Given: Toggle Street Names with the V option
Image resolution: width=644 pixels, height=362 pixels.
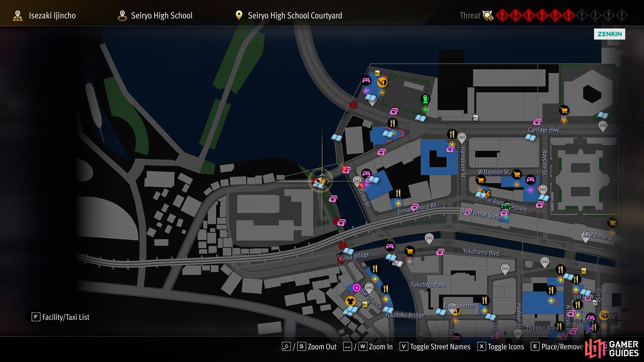Looking at the screenshot, I should 435,347.
